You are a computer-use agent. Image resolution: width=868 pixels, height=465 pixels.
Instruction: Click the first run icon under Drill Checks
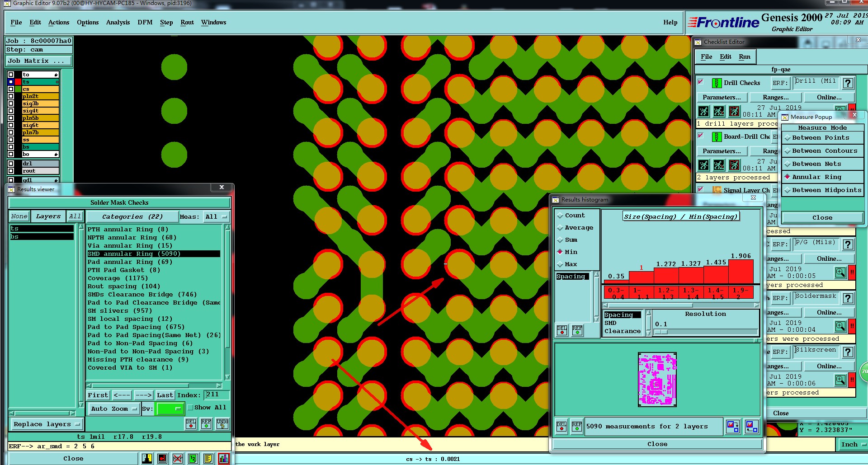pyautogui.click(x=704, y=111)
